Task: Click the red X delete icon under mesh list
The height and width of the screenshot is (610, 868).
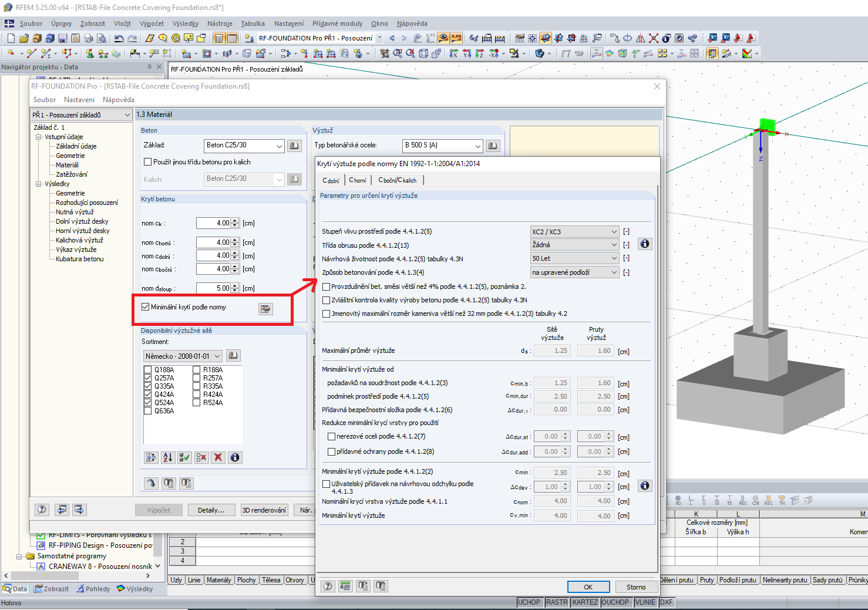Action: tap(218, 457)
